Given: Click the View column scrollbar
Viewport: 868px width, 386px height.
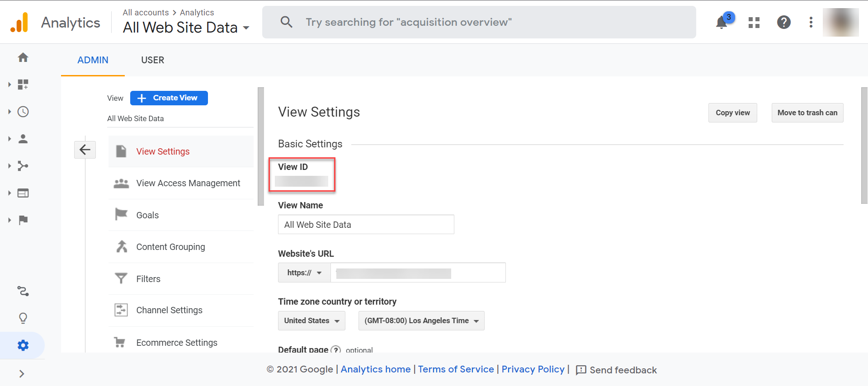Looking at the screenshot, I should pos(260,146).
